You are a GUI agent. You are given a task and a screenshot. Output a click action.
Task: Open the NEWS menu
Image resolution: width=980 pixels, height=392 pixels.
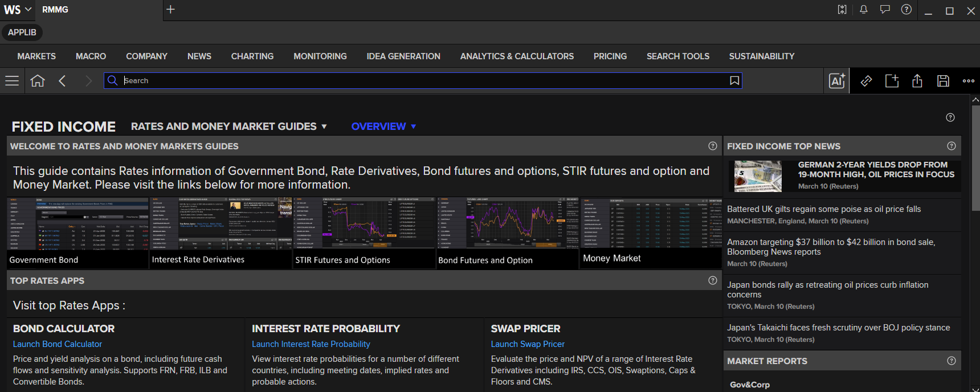(x=199, y=56)
